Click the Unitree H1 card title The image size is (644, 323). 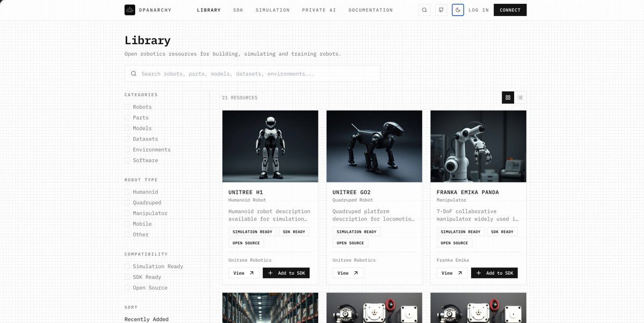point(246,192)
